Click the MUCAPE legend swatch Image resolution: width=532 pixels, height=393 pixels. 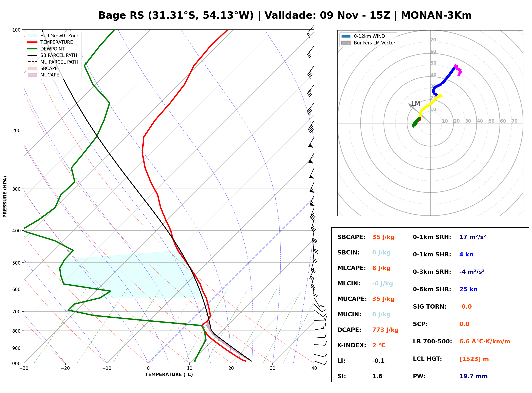[32, 75]
